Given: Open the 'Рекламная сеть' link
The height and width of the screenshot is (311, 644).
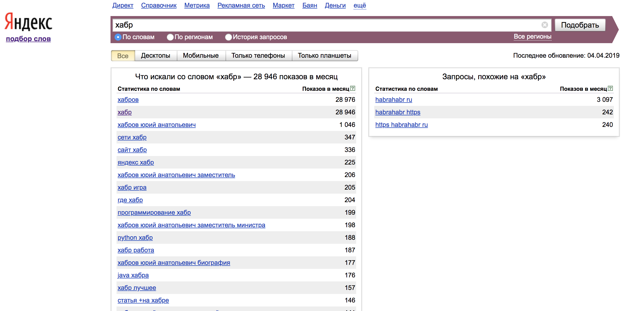Looking at the screenshot, I should 241,5.
